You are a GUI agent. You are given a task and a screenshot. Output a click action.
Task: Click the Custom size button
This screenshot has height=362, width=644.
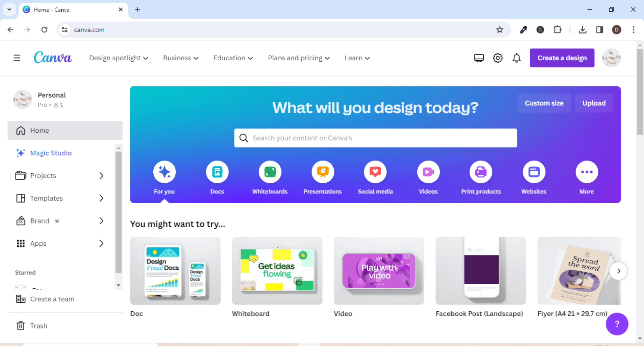click(544, 103)
